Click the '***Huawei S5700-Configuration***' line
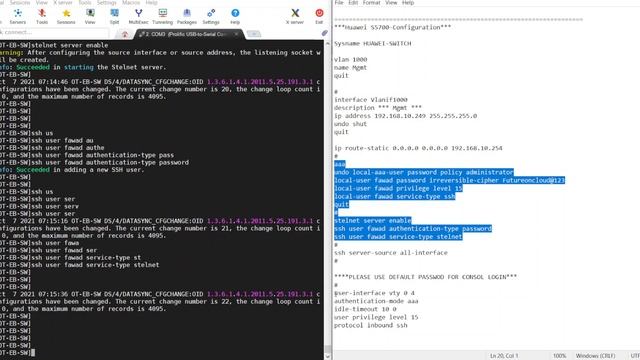This screenshot has height=360, width=640. click(x=393, y=27)
